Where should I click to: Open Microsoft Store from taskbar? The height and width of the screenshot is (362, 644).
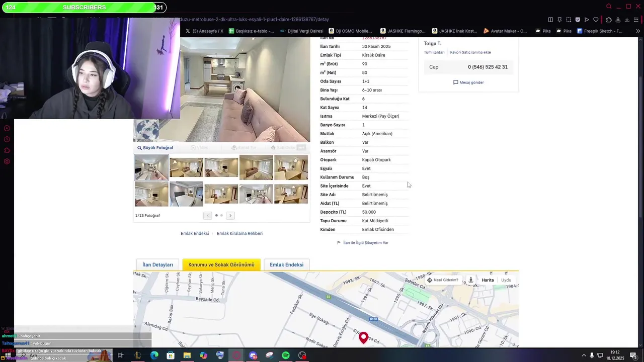pyautogui.click(x=171, y=355)
